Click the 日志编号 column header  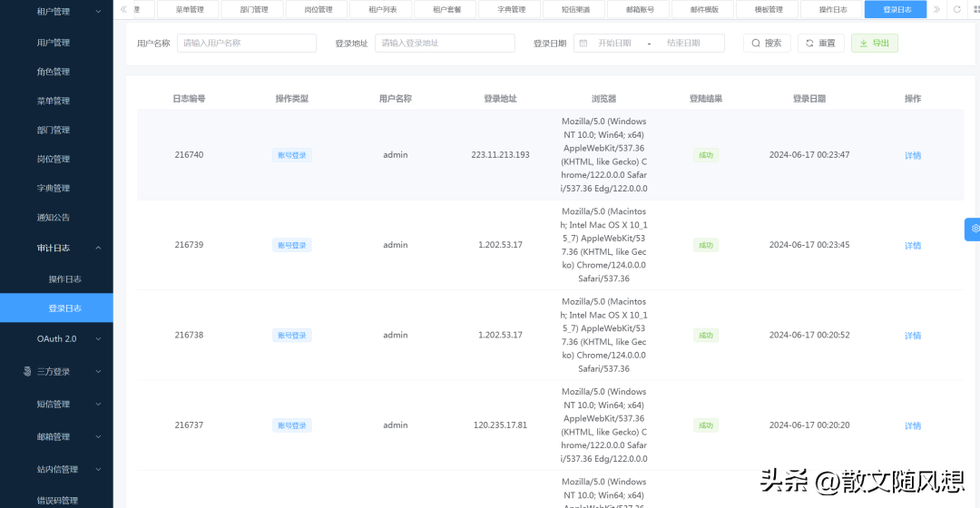(x=189, y=99)
